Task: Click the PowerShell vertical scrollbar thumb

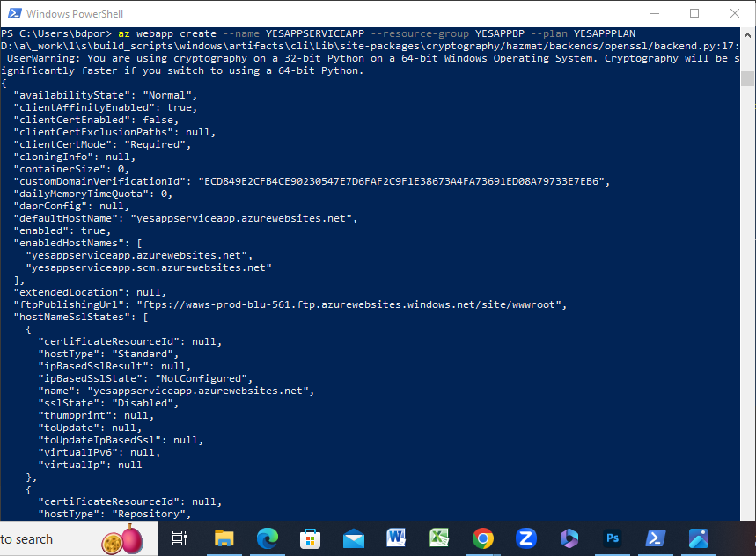Action: [747, 78]
